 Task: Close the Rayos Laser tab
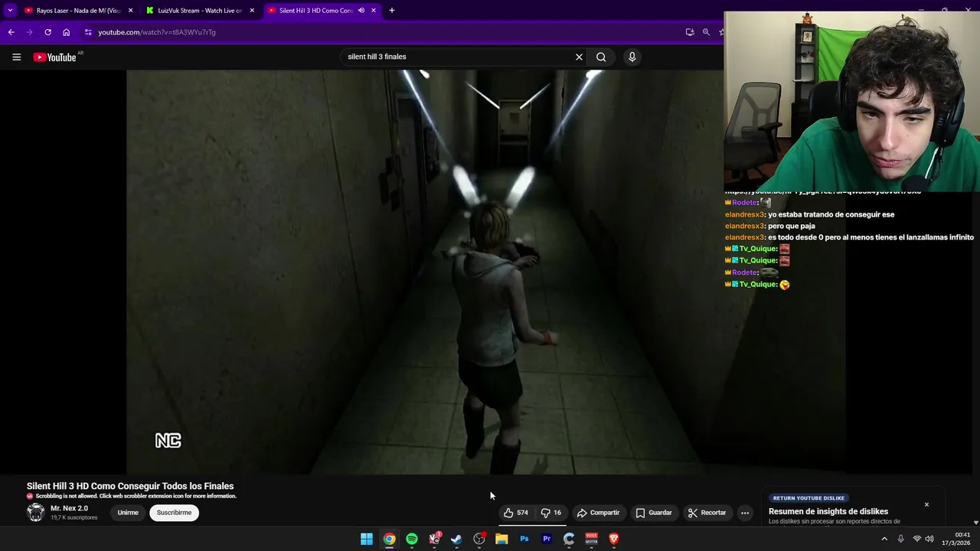[130, 11]
